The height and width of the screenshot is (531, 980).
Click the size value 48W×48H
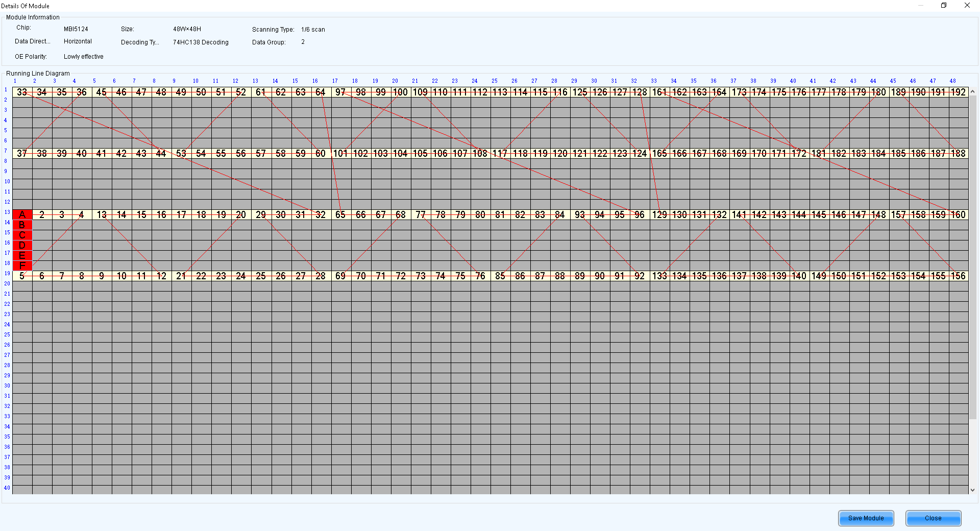tap(187, 29)
